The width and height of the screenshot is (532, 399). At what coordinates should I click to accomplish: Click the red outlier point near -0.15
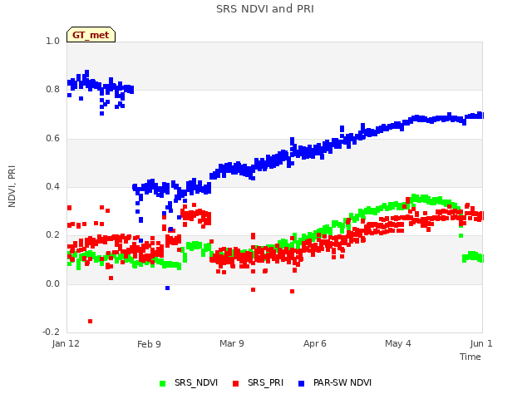click(91, 322)
